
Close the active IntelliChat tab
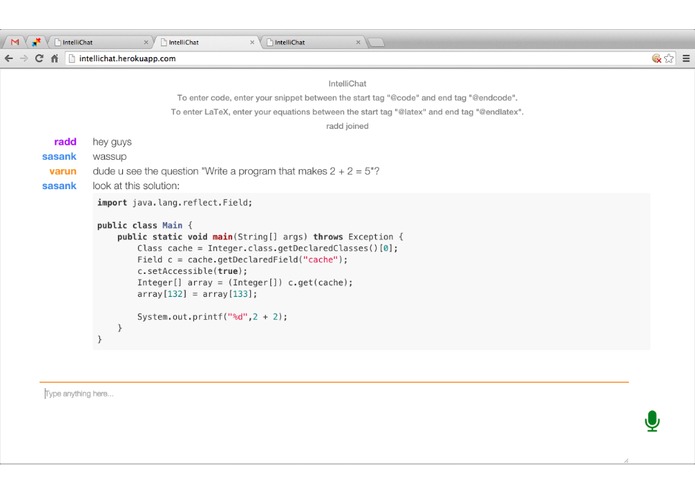coord(252,42)
